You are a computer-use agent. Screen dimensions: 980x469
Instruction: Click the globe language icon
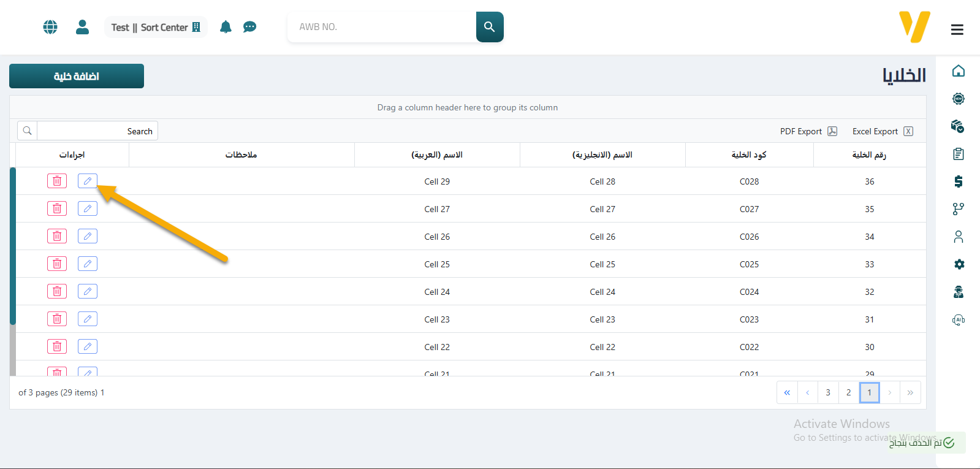(x=50, y=27)
